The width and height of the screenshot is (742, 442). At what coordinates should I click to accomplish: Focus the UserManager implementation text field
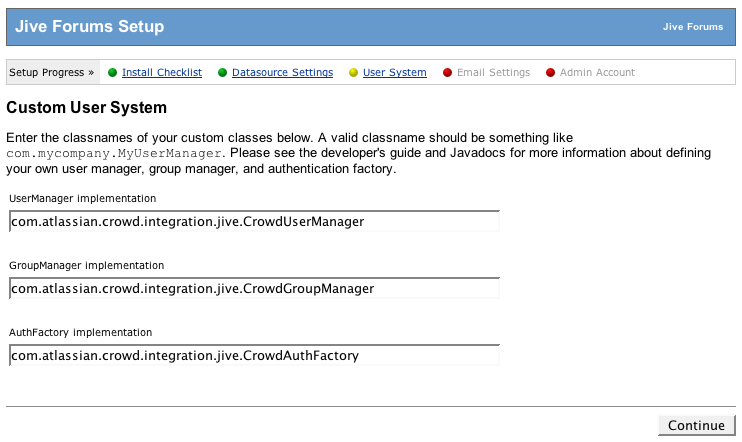point(253,221)
